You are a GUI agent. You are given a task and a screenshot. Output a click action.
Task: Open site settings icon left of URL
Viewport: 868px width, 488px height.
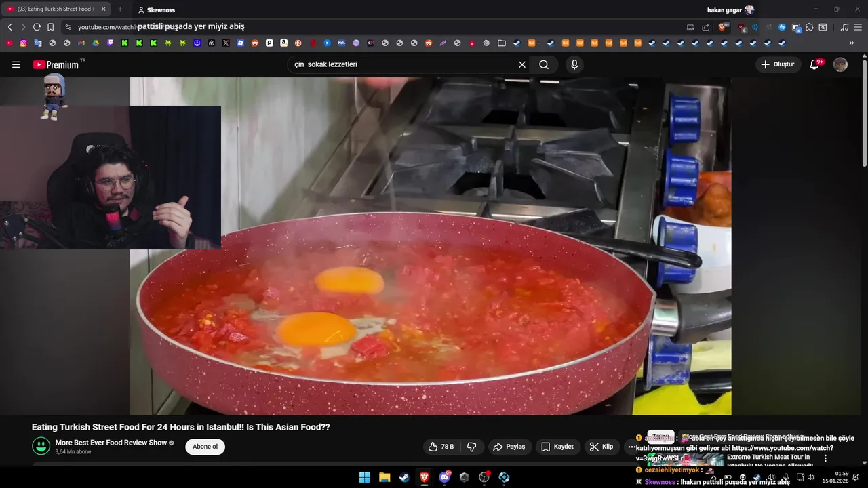[68, 27]
